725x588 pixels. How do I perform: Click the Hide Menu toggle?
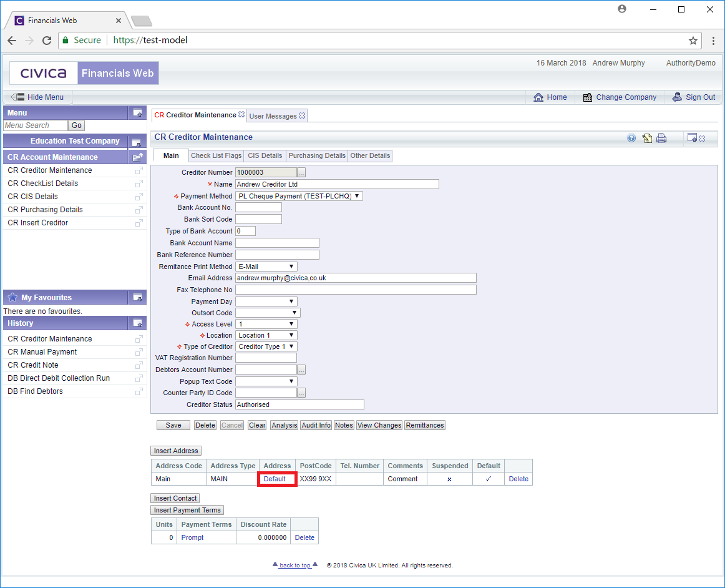click(x=37, y=97)
